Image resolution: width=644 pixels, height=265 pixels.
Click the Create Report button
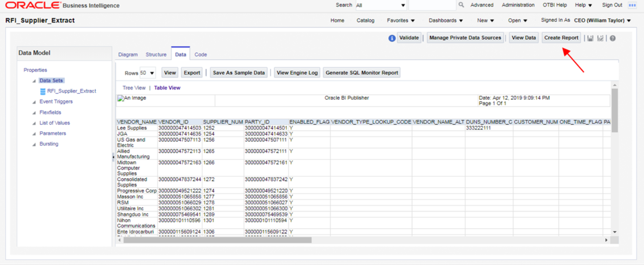click(x=561, y=37)
